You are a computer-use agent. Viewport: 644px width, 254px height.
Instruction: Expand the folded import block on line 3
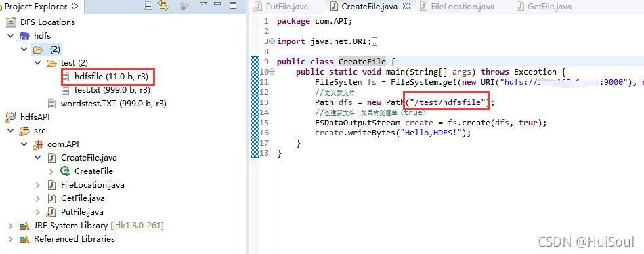pos(272,41)
